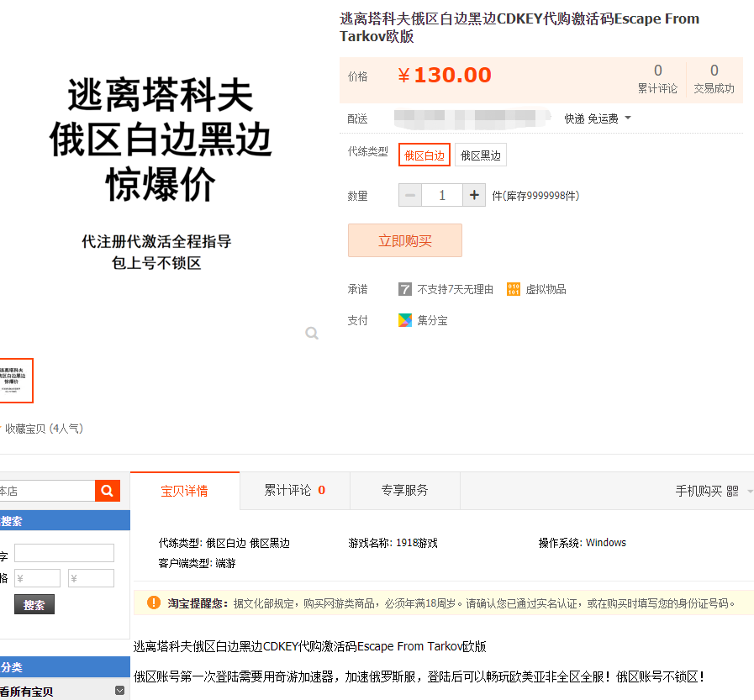754x700 pixels.
Task: Click the quantity input field showing 1
Action: [442, 195]
